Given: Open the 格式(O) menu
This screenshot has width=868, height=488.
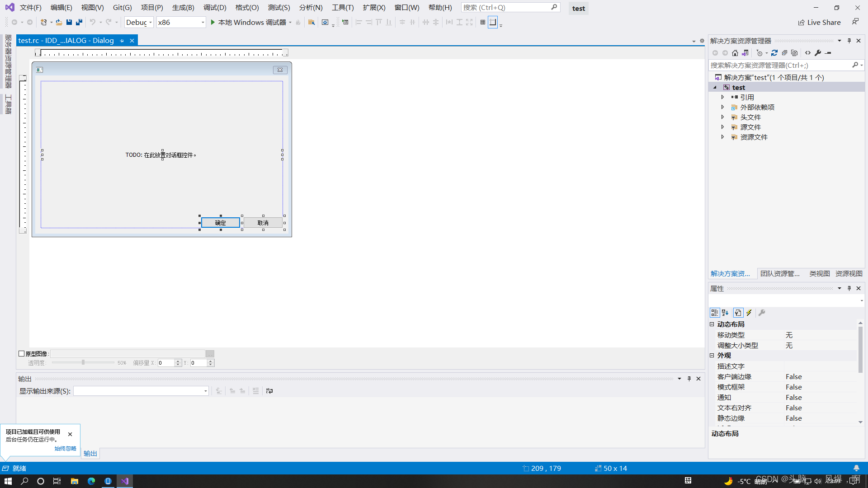Looking at the screenshot, I should pos(247,7).
